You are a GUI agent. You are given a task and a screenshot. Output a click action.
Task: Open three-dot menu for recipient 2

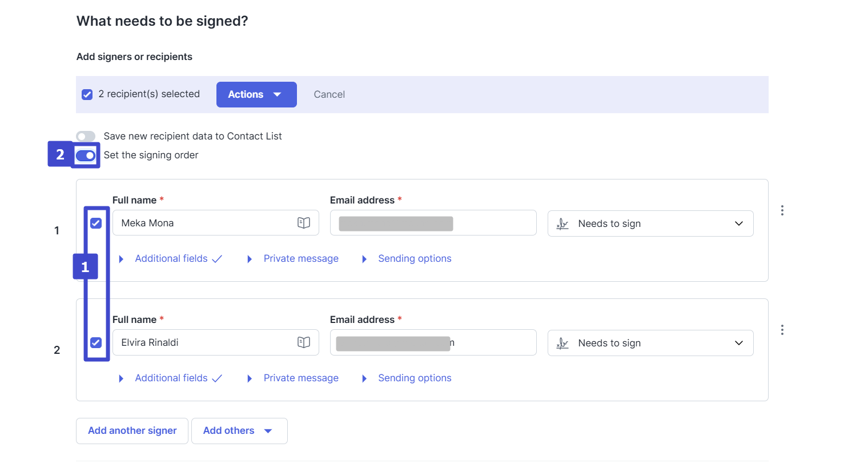pos(782,330)
